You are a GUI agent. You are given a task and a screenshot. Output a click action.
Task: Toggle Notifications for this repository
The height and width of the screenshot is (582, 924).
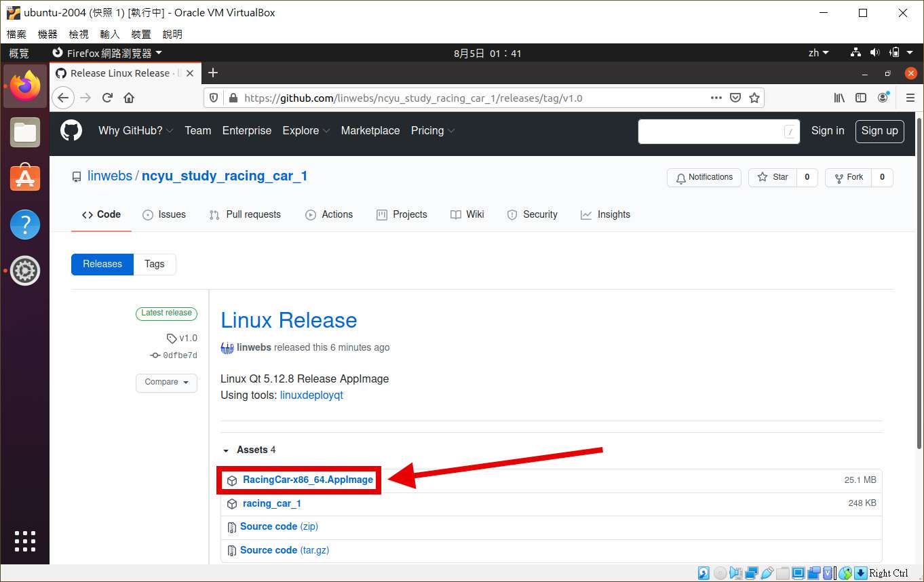704,177
